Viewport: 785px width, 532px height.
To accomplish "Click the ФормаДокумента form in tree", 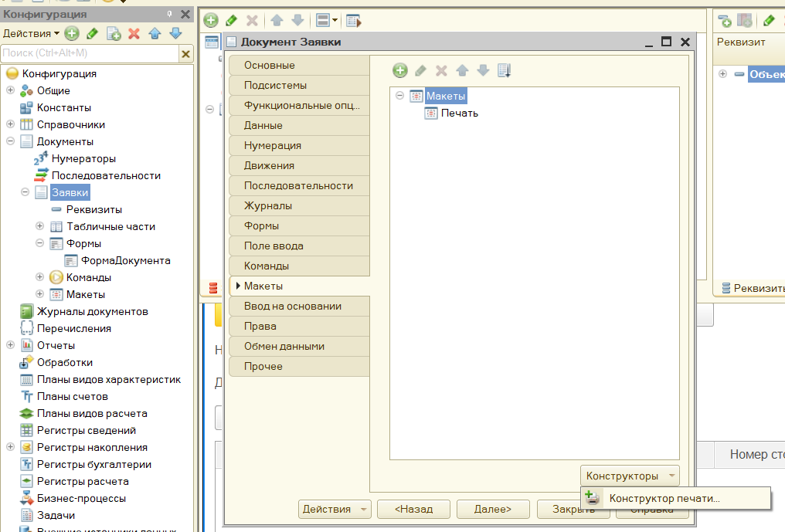I will [x=125, y=260].
